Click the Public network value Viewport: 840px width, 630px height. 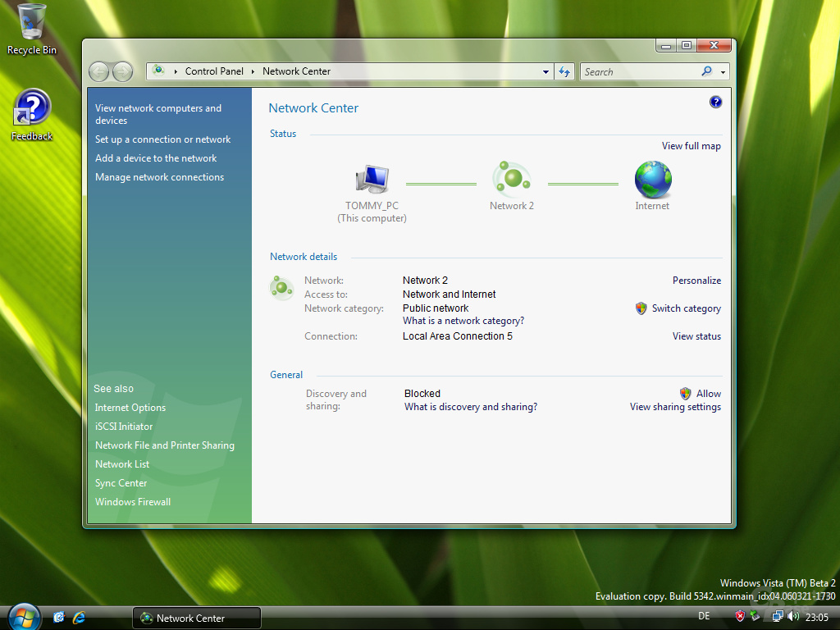click(436, 308)
